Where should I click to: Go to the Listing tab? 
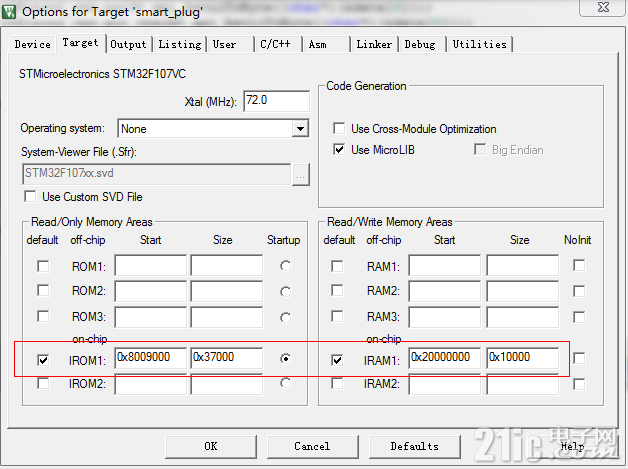coord(180,44)
